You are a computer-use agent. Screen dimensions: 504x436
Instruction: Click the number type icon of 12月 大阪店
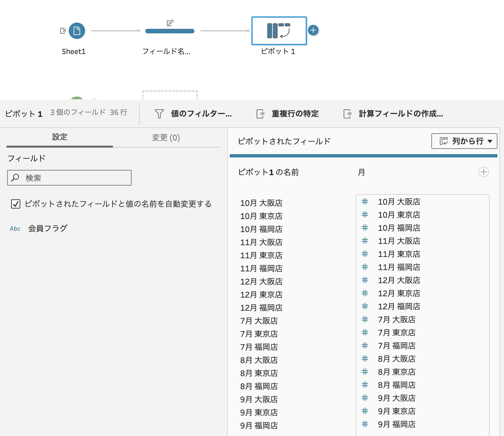pyautogui.click(x=365, y=280)
